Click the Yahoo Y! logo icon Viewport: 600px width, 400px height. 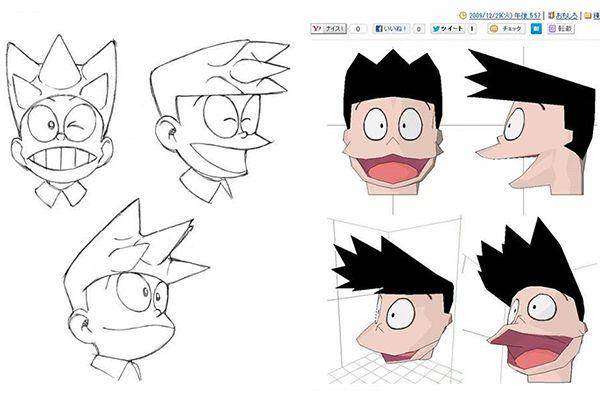[317, 29]
